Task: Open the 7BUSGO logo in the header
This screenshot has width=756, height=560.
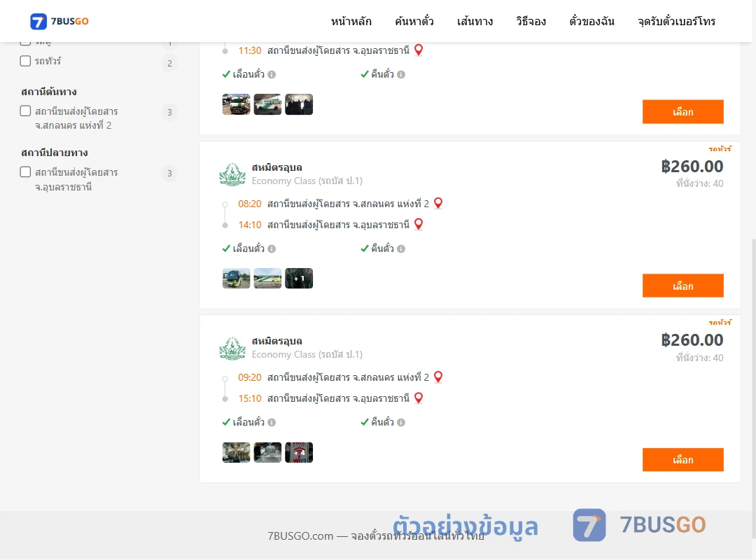Action: tap(59, 21)
